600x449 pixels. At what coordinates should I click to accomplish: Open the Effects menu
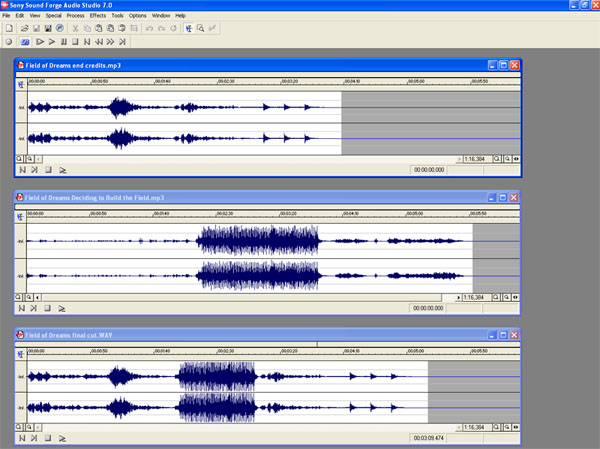click(x=97, y=16)
